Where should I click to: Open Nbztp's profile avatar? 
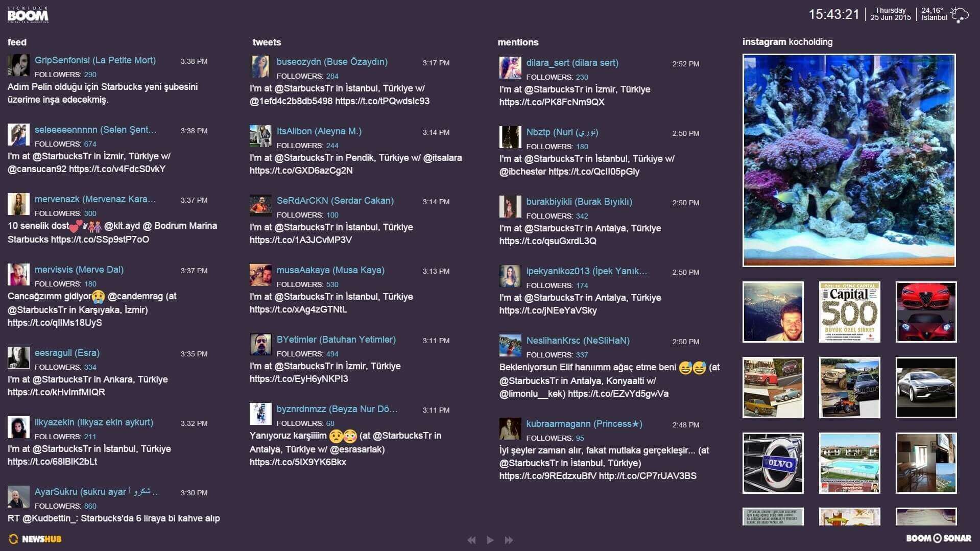pos(510,138)
